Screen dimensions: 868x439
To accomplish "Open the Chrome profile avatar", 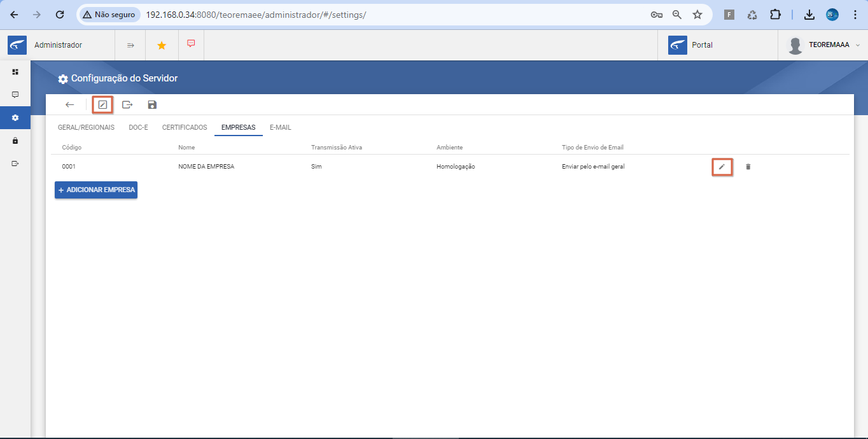I will pos(832,15).
